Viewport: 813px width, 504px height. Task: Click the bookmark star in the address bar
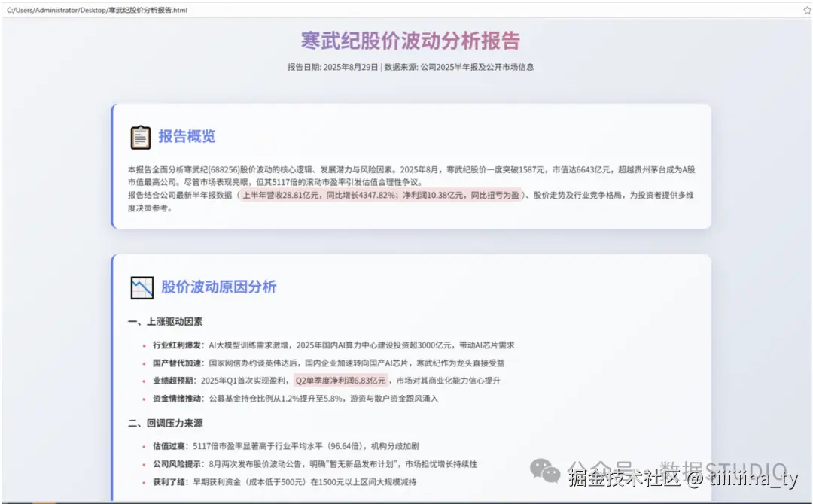pos(807,10)
